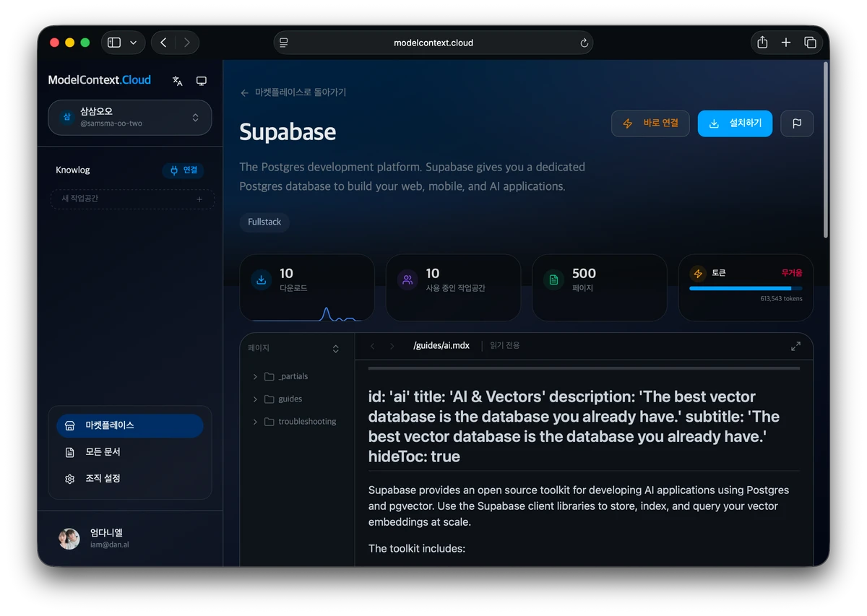Image resolution: width=867 pixels, height=616 pixels.
Task: Click the 다운로드 download stats icon
Action: pyautogui.click(x=262, y=279)
